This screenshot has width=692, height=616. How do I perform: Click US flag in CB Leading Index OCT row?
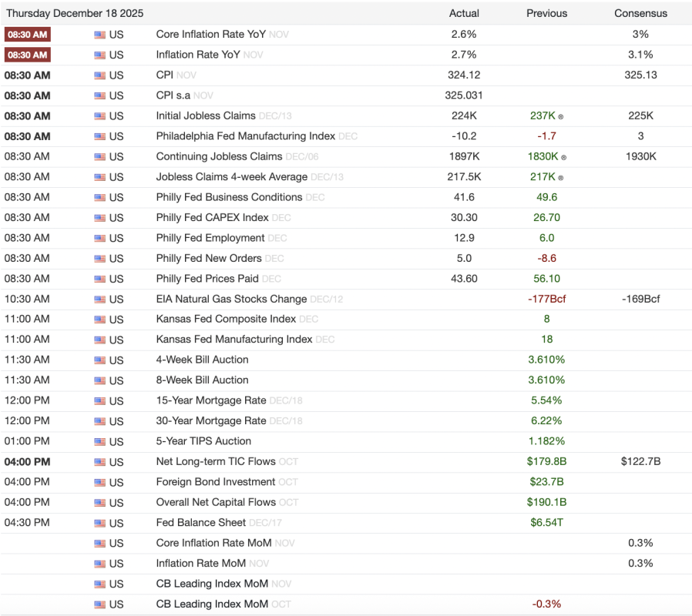point(100,604)
